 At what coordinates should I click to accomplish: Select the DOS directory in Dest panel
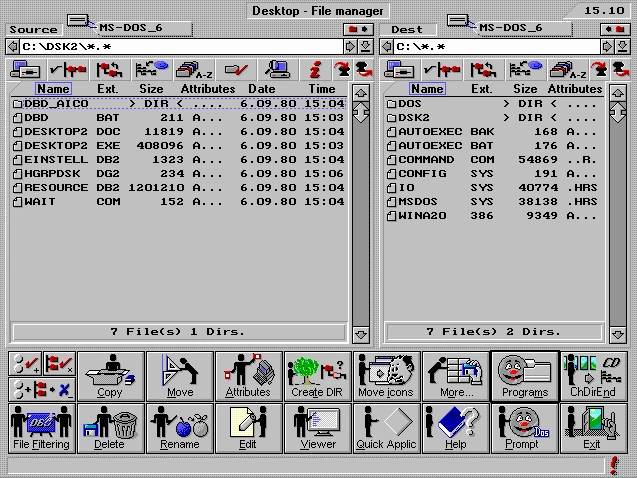click(x=492, y=104)
